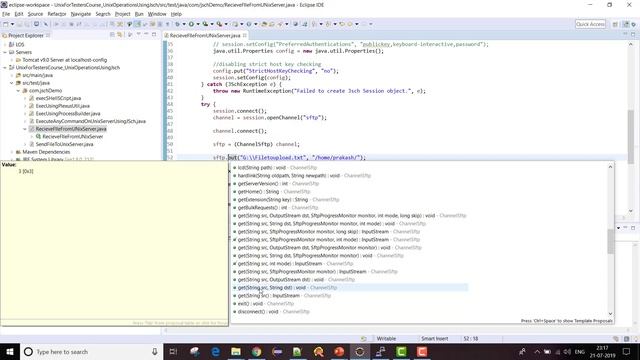Maximize the Project Explorer panel
Screen dimensions: 640x360
pos(154,35)
